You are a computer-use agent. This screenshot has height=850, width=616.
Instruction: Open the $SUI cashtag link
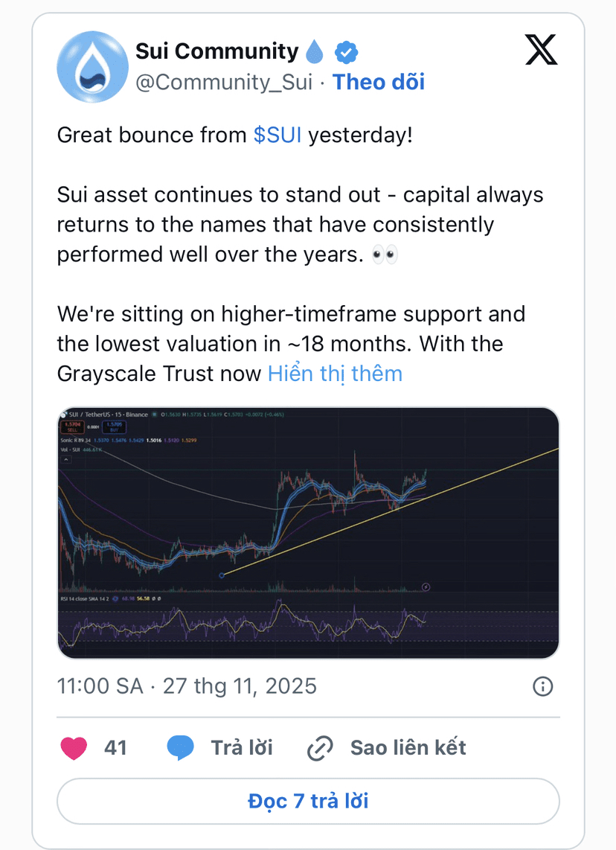coord(277,135)
